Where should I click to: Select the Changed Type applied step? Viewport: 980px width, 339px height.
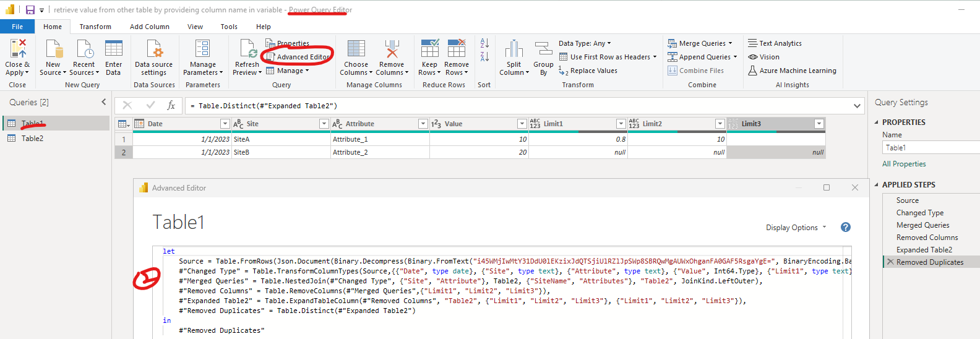[931, 213]
